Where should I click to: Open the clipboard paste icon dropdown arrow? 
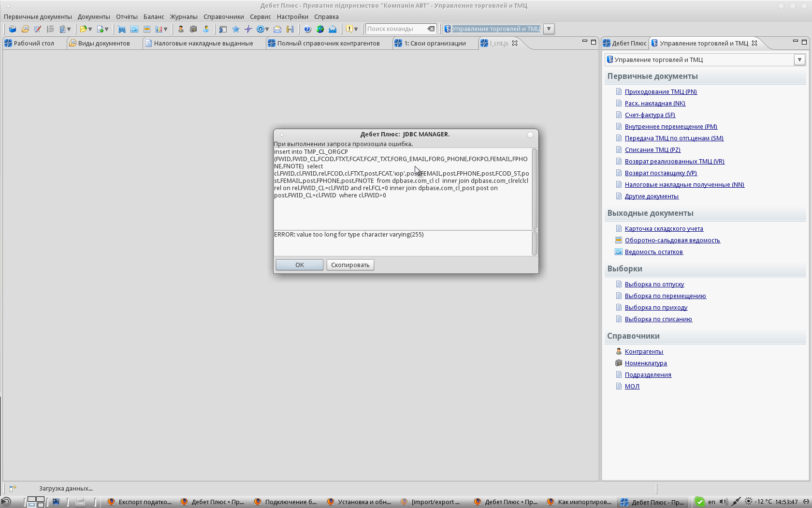(x=69, y=29)
